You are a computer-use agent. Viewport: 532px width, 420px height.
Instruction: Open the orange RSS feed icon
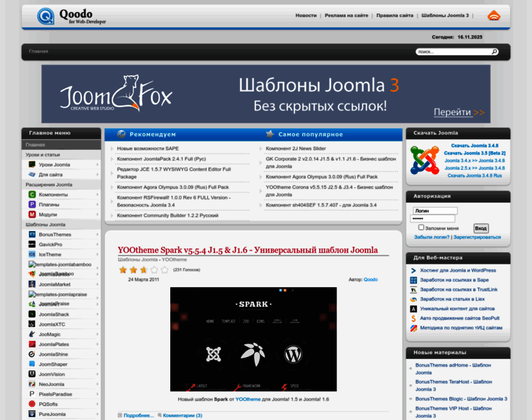pyautogui.click(x=493, y=15)
